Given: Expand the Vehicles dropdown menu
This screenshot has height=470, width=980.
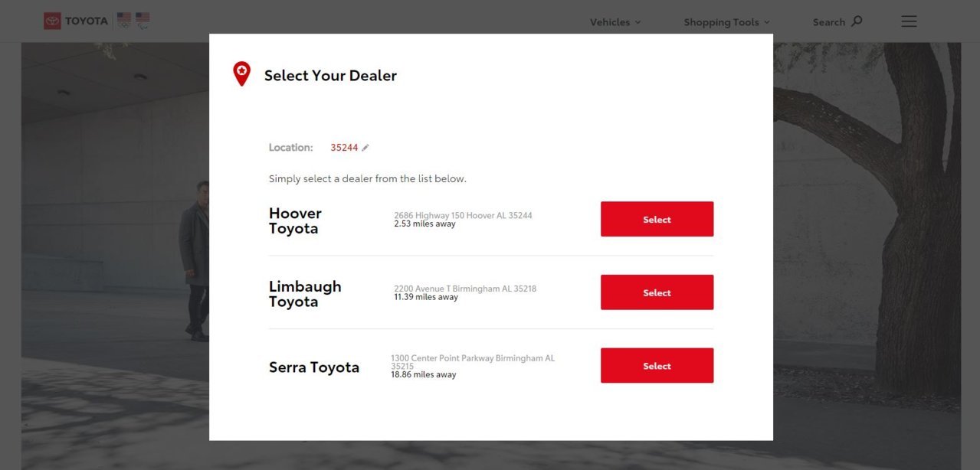Looking at the screenshot, I should 615,22.
